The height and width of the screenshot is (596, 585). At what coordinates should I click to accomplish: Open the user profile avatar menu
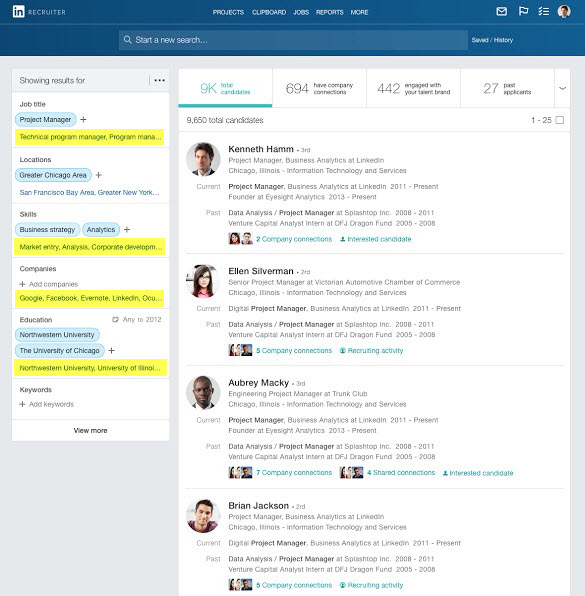point(564,11)
